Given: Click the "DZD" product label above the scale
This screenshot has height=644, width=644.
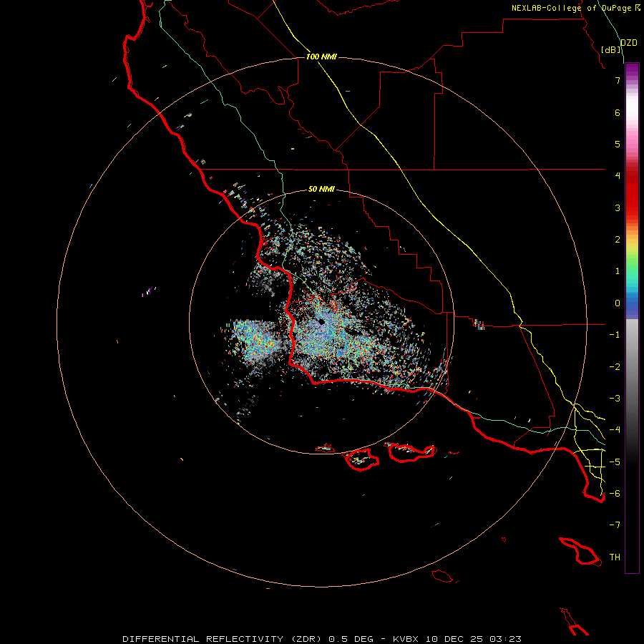Looking at the screenshot, I should (x=628, y=43).
